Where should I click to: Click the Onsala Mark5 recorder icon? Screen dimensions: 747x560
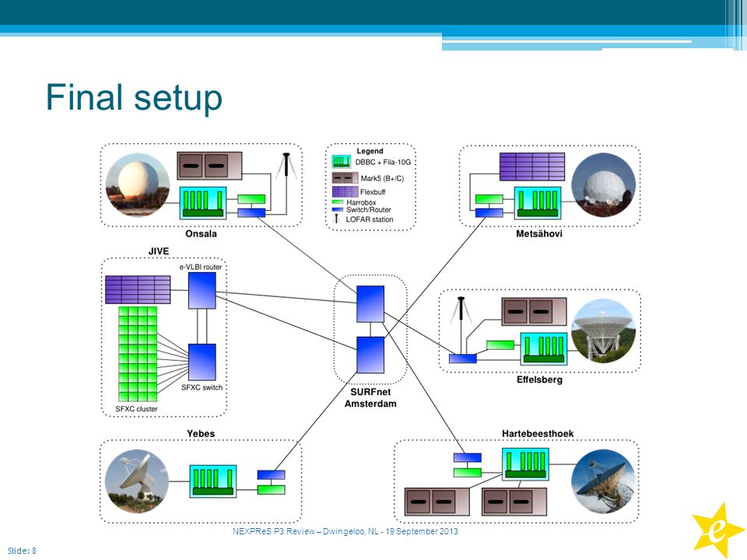click(209, 165)
